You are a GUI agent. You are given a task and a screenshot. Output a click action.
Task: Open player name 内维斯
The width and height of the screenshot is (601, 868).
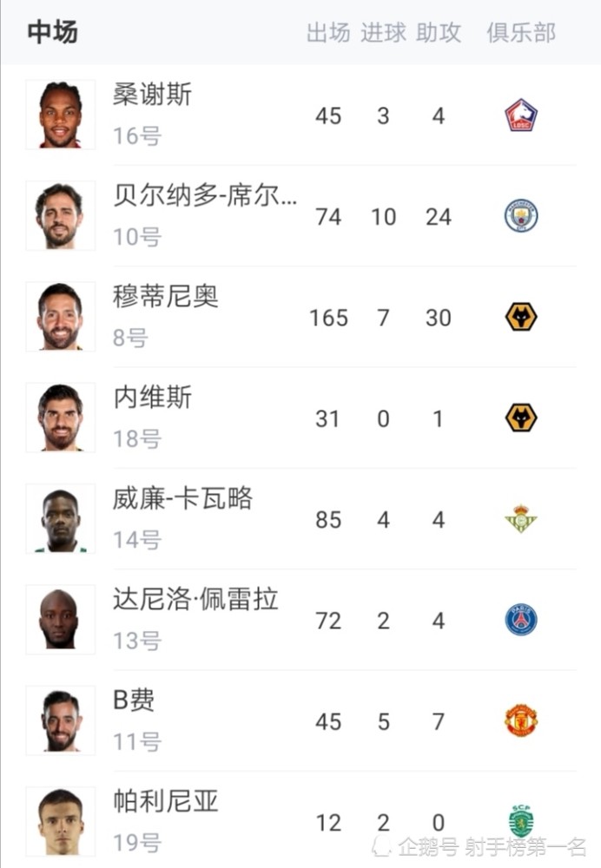pos(152,398)
